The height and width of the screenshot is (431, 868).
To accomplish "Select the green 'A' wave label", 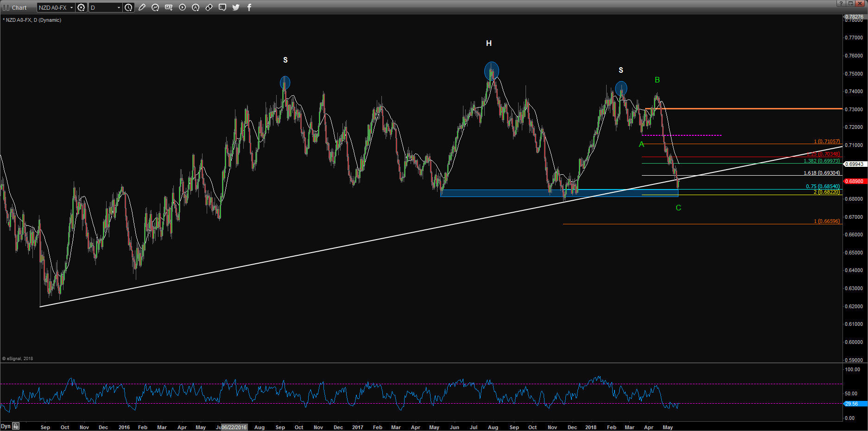I will coord(641,145).
